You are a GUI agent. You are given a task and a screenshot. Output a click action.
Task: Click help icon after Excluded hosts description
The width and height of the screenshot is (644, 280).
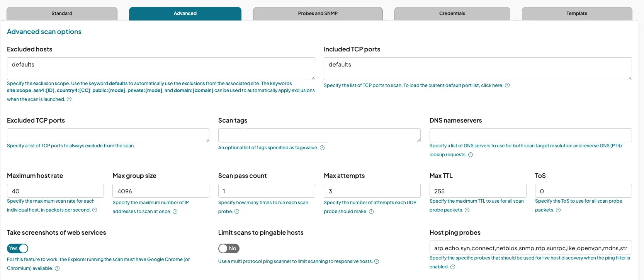coord(69,99)
